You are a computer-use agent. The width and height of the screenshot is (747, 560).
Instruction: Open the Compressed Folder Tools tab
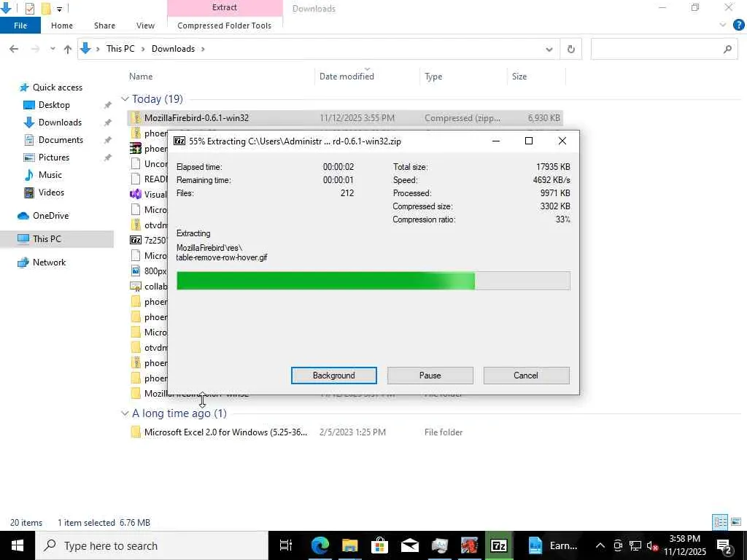(225, 26)
